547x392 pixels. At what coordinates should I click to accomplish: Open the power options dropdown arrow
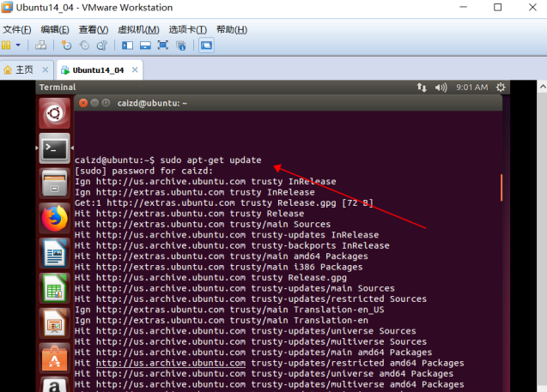(x=18, y=45)
